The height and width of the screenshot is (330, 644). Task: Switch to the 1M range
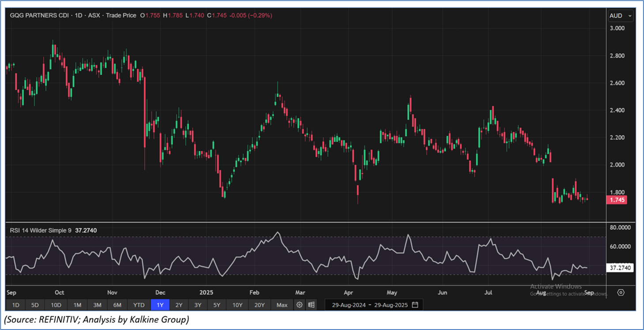click(77, 305)
